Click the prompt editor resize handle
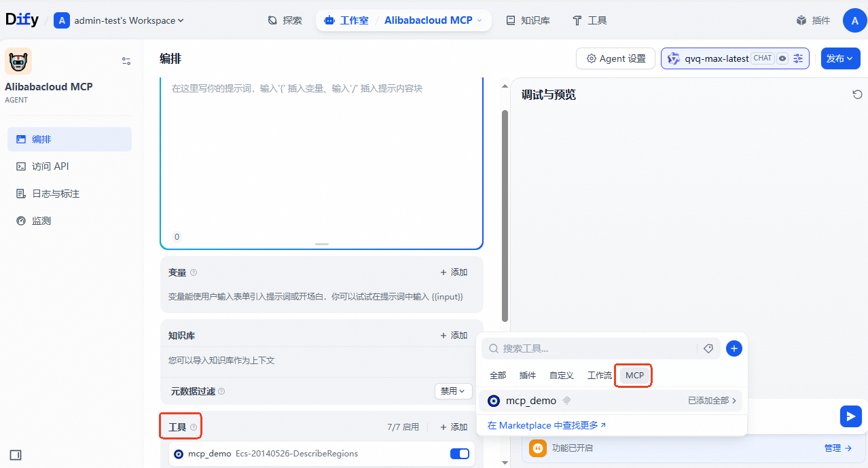Screen dimensions: 868x468 pyautogui.click(x=322, y=244)
